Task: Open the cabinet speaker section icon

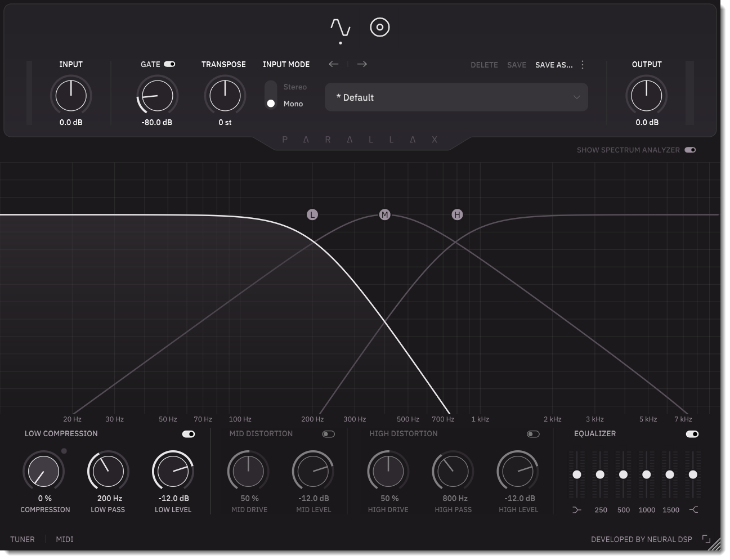Action: [x=380, y=27]
